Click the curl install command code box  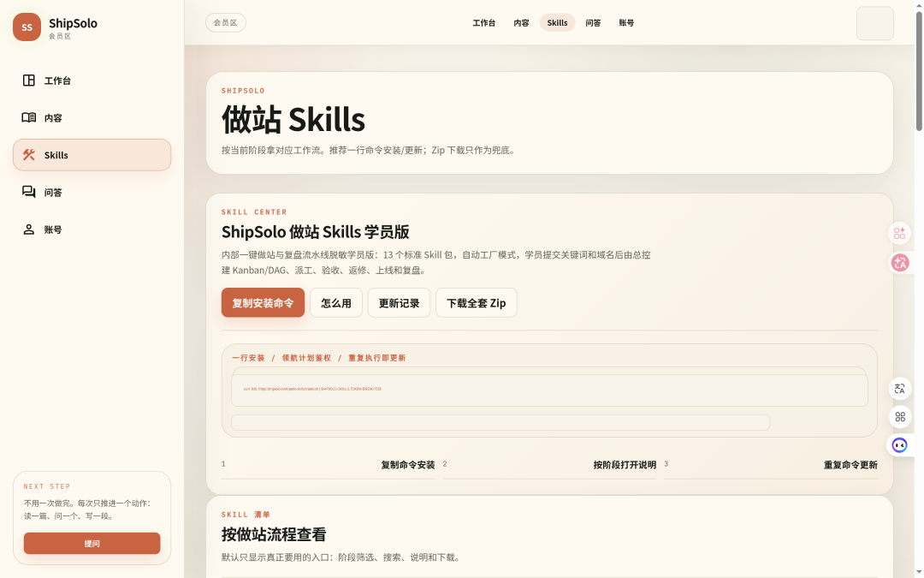click(549, 390)
